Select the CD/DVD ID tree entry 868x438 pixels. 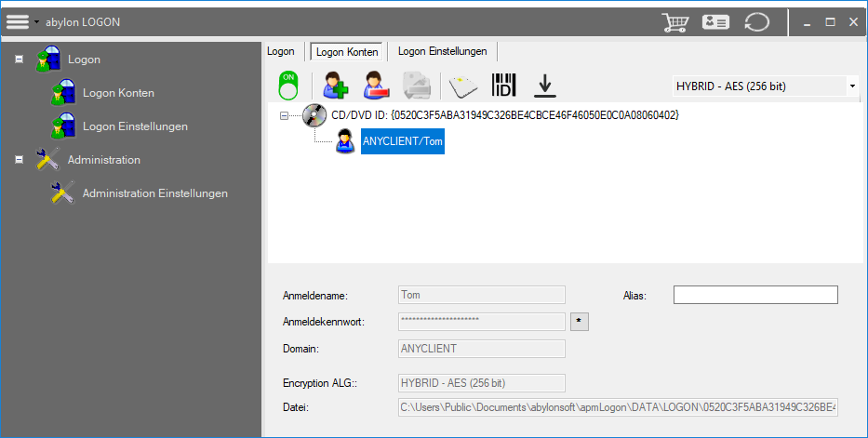point(505,115)
